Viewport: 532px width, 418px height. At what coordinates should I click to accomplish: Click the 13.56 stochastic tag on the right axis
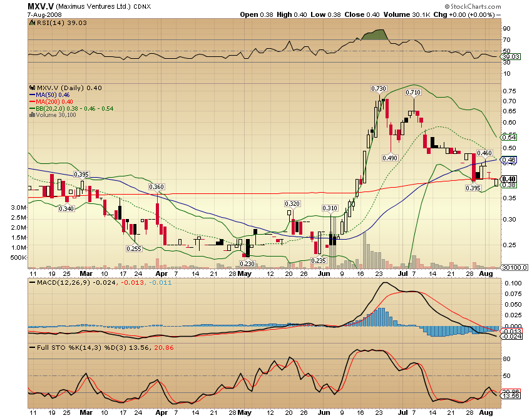[511, 396]
